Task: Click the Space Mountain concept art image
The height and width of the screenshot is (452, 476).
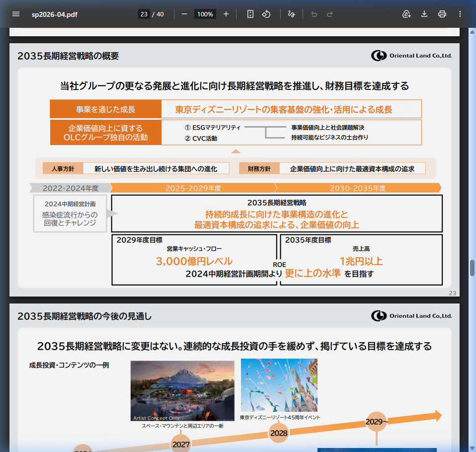Action: pos(182,390)
